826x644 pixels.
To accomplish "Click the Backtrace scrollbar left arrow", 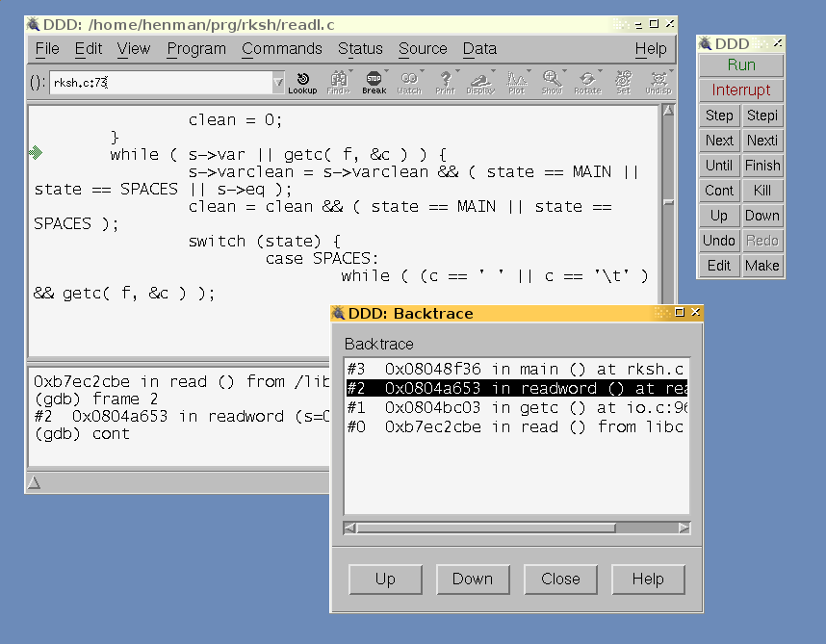I will [x=349, y=528].
